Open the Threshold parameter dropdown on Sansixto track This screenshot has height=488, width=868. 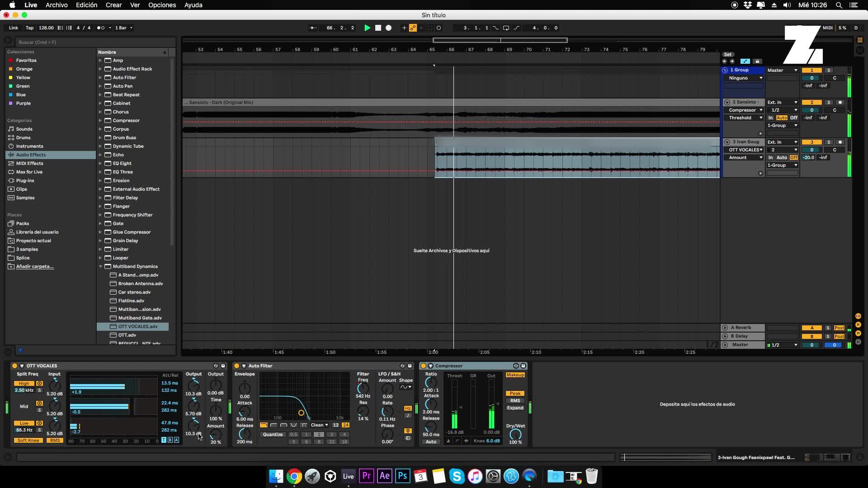point(744,117)
